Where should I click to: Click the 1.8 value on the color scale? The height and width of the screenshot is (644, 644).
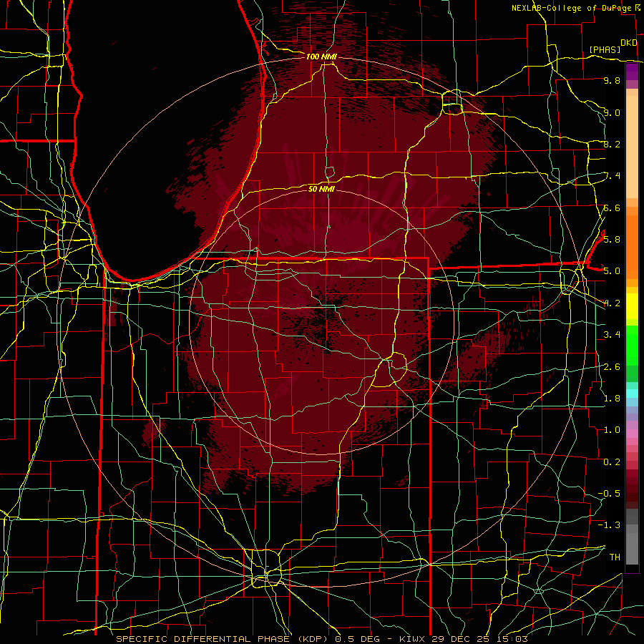(612, 398)
